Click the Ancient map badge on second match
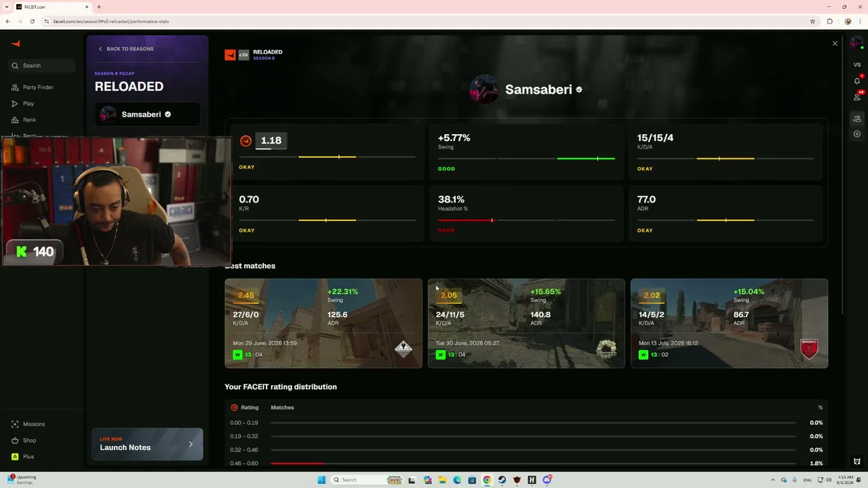 point(606,349)
